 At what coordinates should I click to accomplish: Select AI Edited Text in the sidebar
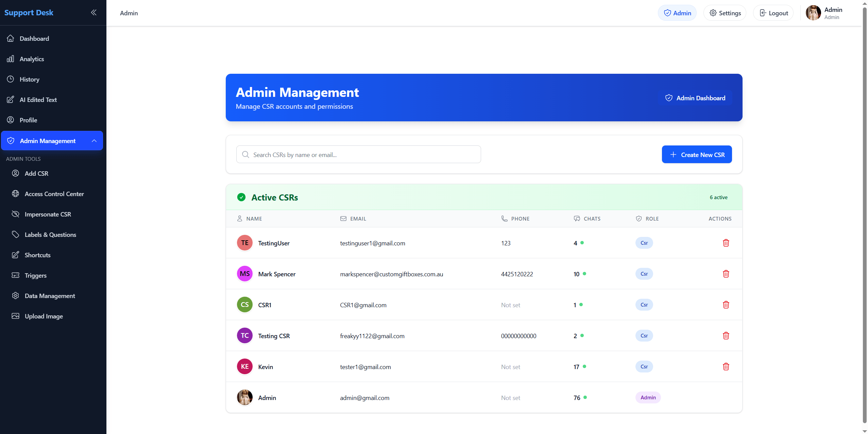pos(38,99)
